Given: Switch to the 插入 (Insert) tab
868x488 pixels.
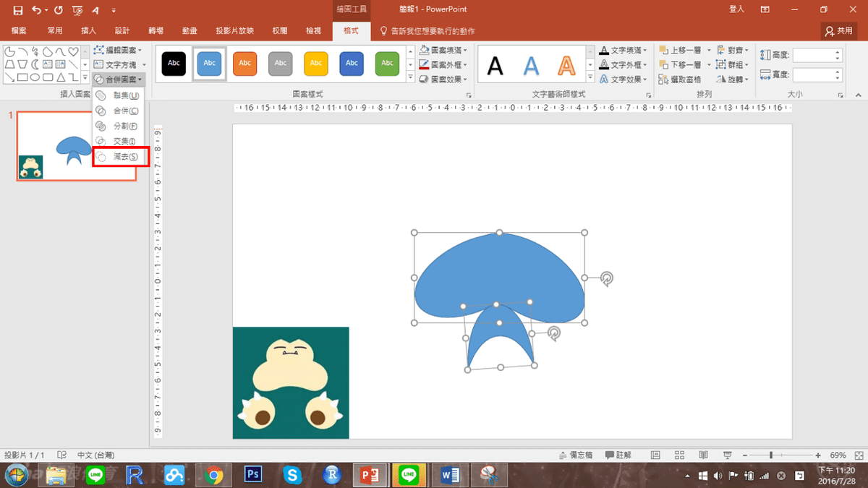Looking at the screenshot, I should [89, 31].
